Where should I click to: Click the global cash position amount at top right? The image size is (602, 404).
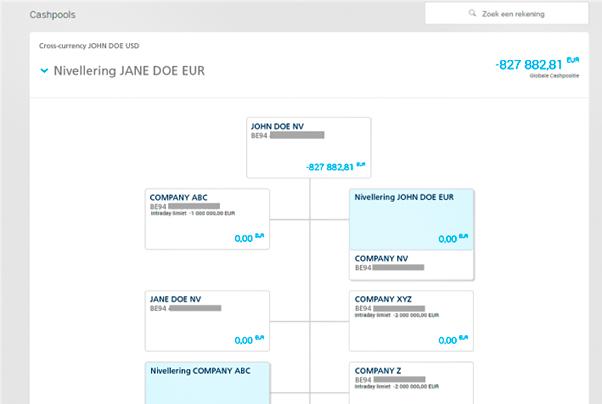(530, 64)
